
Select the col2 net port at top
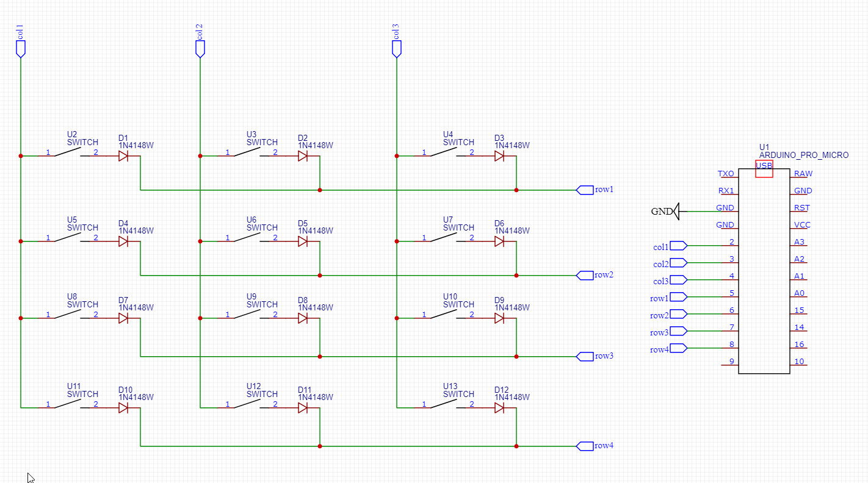(x=200, y=49)
